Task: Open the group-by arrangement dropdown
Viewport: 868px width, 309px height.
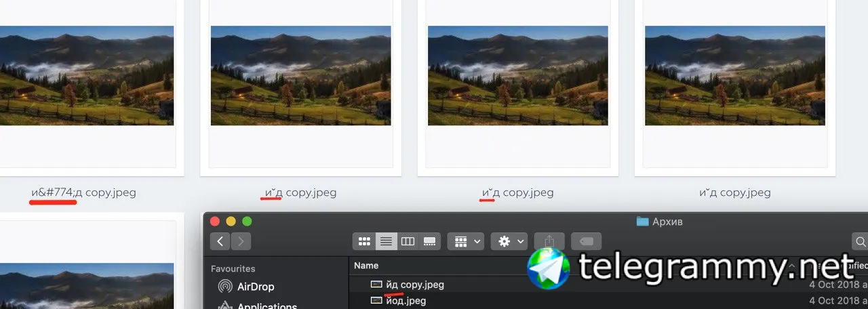Action: [467, 241]
